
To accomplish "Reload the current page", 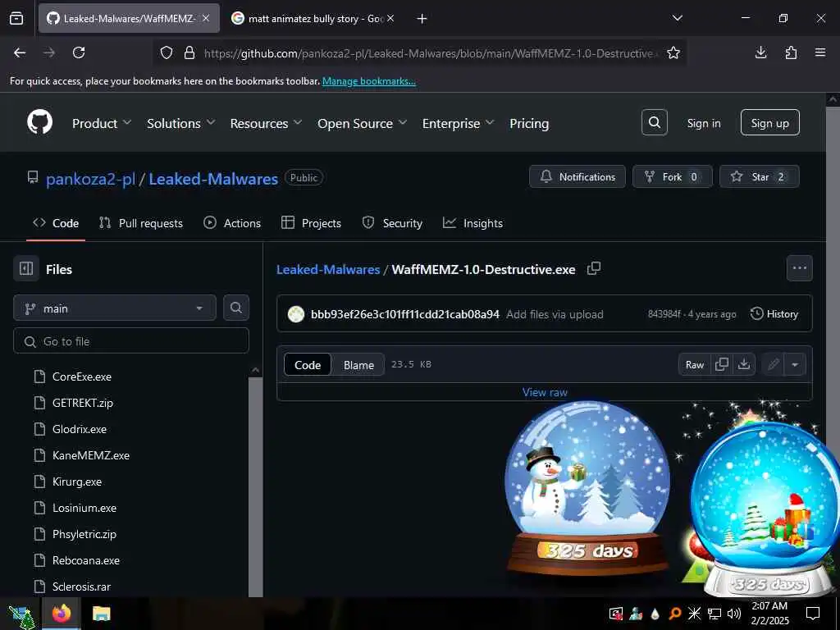I will tap(79, 52).
